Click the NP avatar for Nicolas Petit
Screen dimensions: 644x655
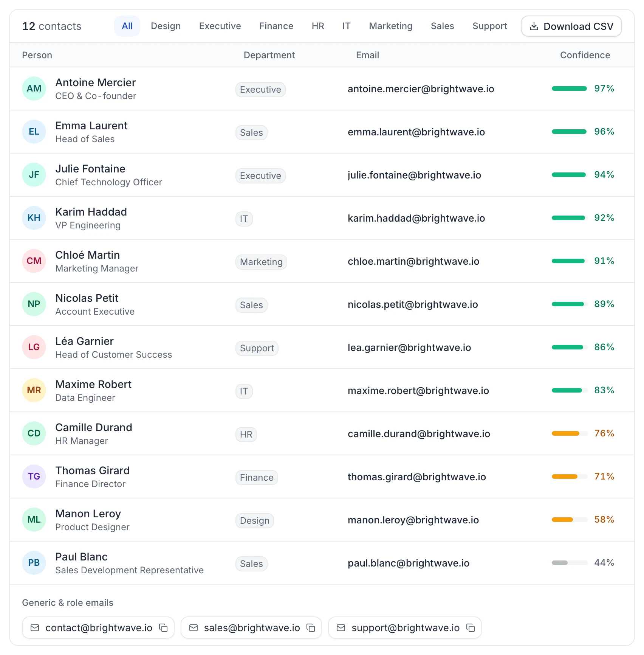point(34,304)
